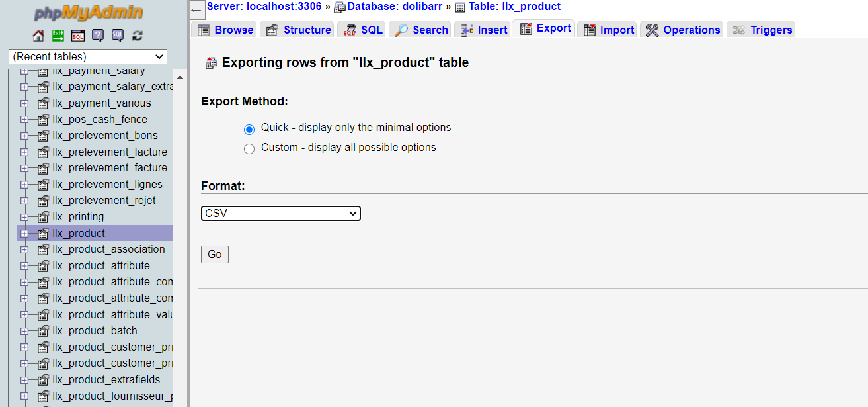Click the phpMyAdmin logo
The height and width of the screenshot is (407, 868).
[88, 13]
